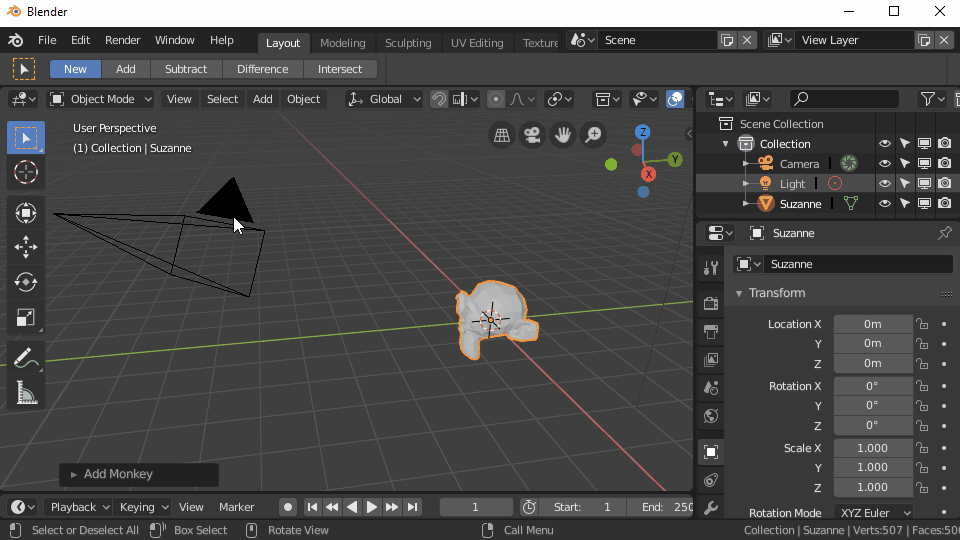Play the animation forward
The width and height of the screenshot is (960, 540).
click(371, 507)
